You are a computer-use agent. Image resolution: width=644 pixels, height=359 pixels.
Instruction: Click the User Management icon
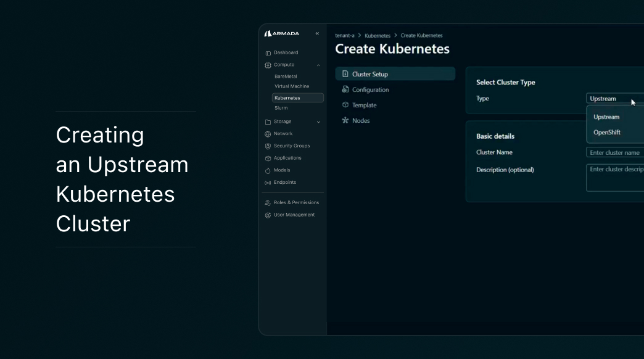click(x=268, y=215)
